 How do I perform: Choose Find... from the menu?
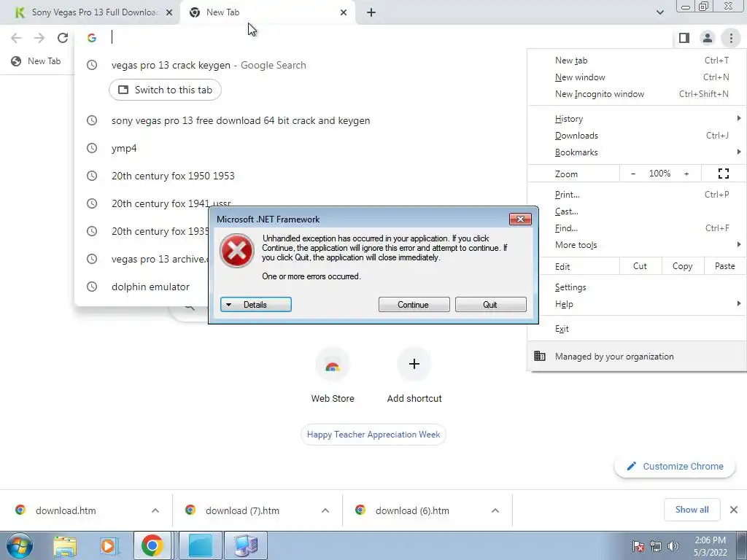coord(637,228)
